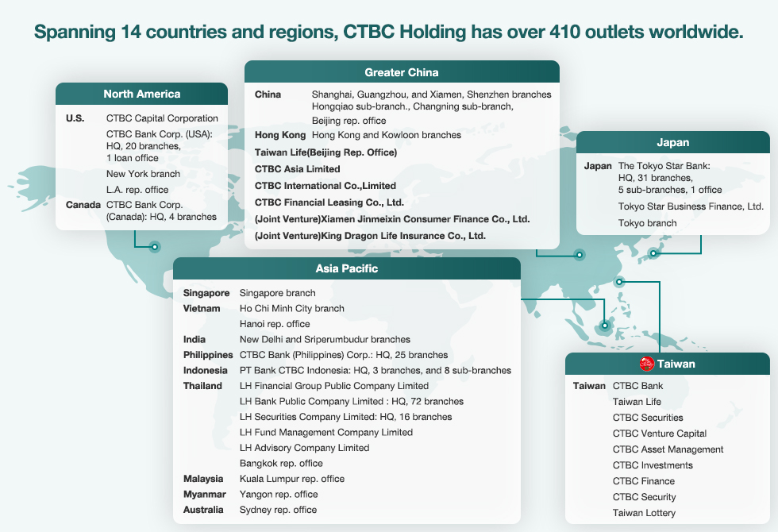Click 'CTBC Venture Capital' entry
This screenshot has height=532, width=778.
(660, 434)
